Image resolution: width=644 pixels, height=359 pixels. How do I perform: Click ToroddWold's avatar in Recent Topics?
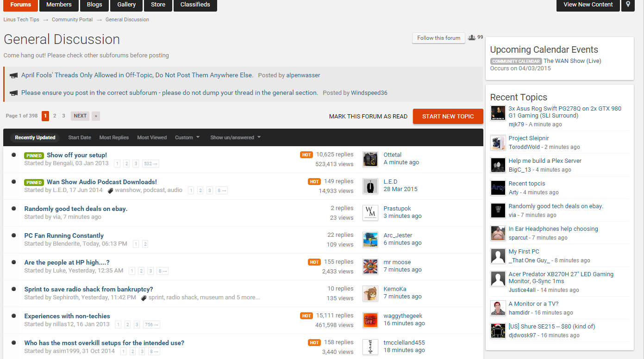(x=498, y=142)
